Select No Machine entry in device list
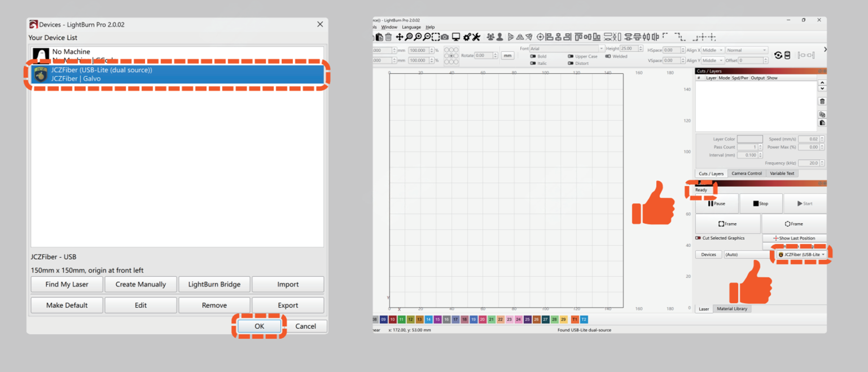This screenshot has width=868, height=372. [177, 55]
